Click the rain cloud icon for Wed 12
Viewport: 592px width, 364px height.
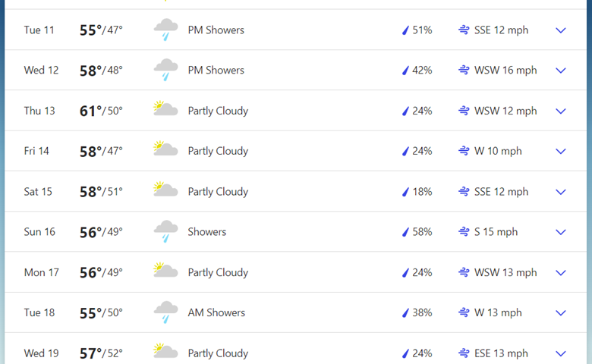[165, 71]
